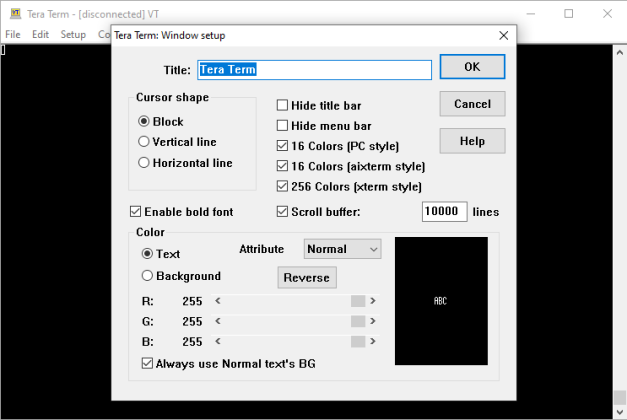
Task: Open the File menu
Action: coord(13,34)
